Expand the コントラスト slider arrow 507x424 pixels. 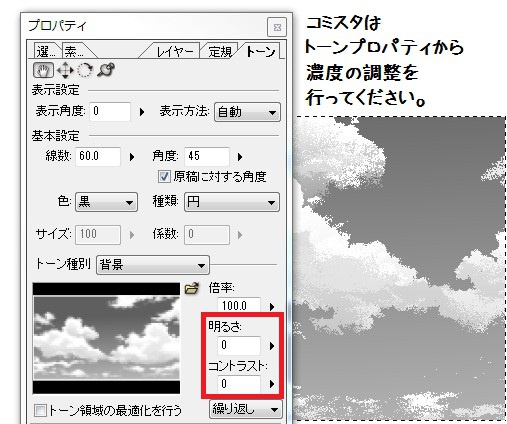[x=272, y=384]
